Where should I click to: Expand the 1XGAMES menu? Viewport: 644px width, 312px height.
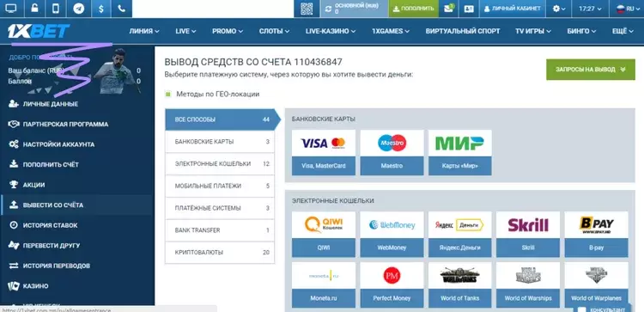click(391, 31)
